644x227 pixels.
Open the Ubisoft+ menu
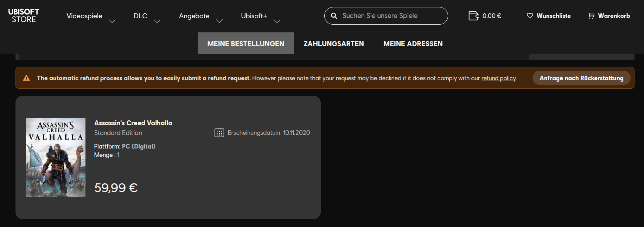254,16
